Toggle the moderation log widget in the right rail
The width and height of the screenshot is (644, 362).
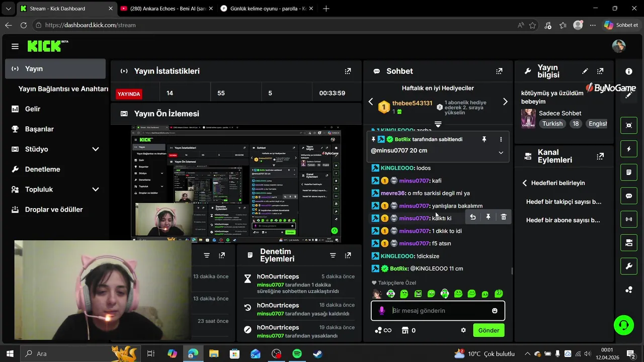(x=629, y=172)
